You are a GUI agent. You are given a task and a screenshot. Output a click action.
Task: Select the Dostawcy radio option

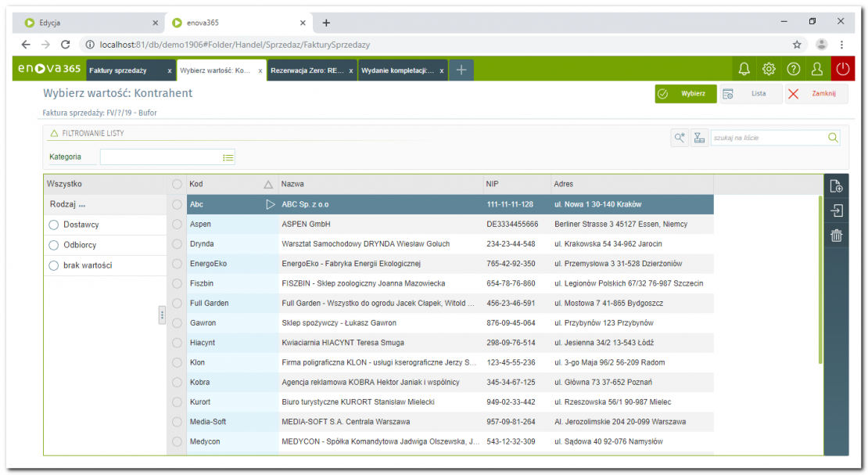(x=54, y=225)
